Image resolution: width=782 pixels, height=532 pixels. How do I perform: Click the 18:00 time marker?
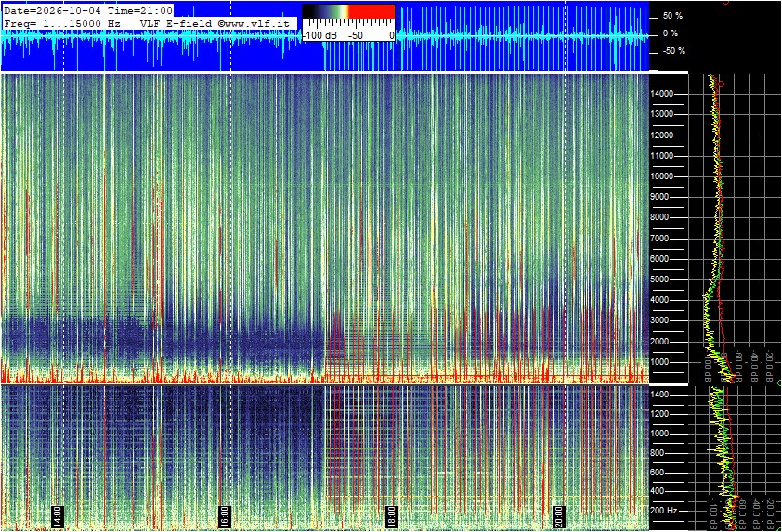[392, 516]
